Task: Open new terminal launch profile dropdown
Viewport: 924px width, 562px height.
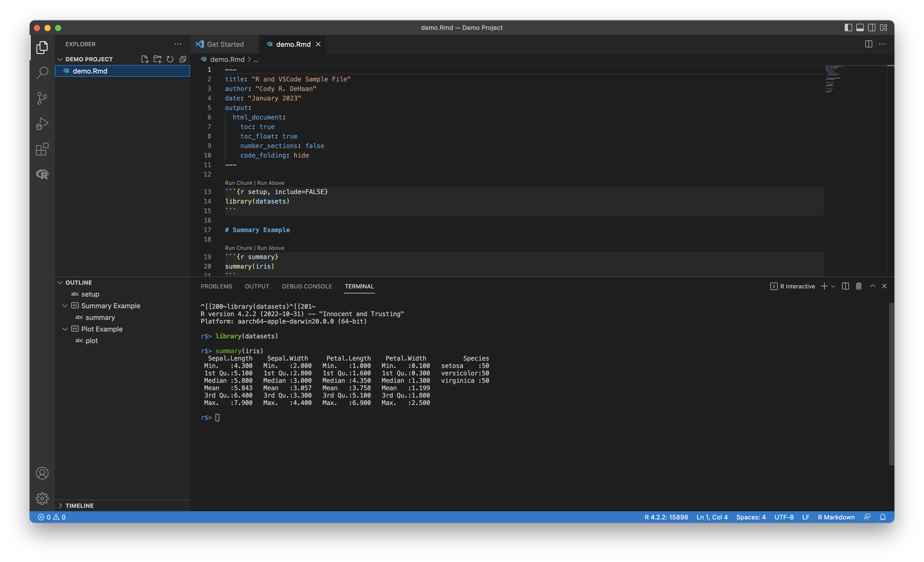Action: 833,286
